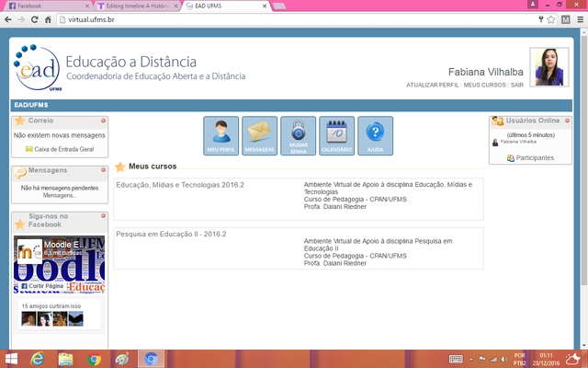Image resolution: width=588 pixels, height=368 pixels.
Task: Click EAD/UFMS breadcrumb link
Action: click(31, 105)
